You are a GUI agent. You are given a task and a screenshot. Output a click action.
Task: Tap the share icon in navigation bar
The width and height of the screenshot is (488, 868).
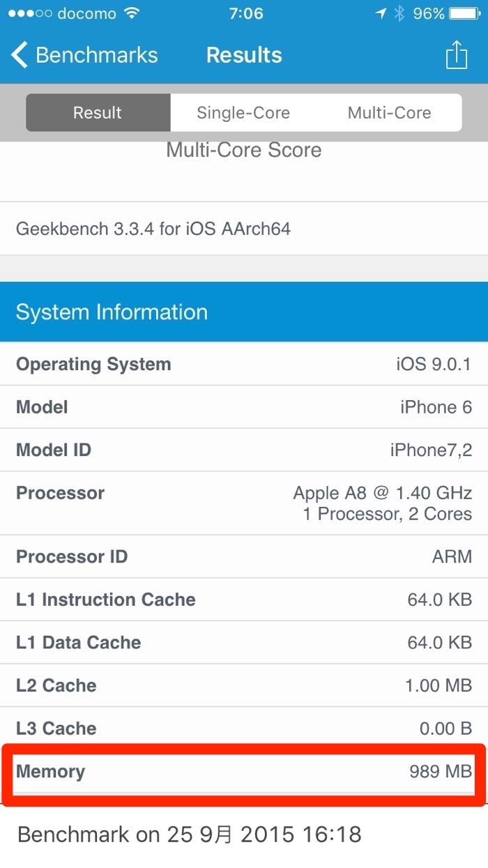pos(456,55)
